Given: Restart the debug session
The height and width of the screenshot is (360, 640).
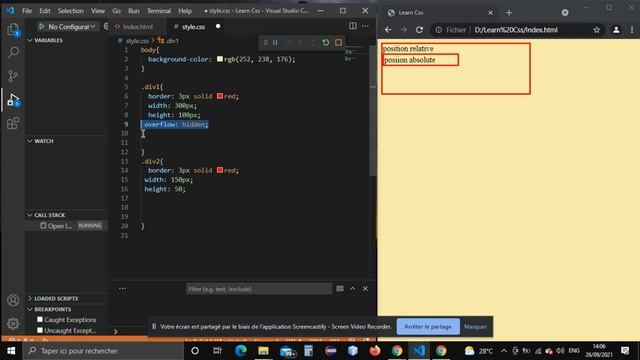Looking at the screenshot, I should click(326, 42).
